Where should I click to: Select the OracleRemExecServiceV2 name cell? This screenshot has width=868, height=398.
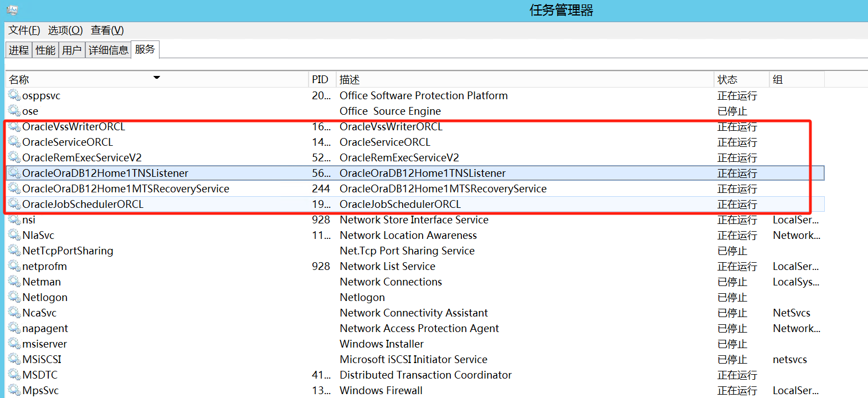[x=82, y=157]
